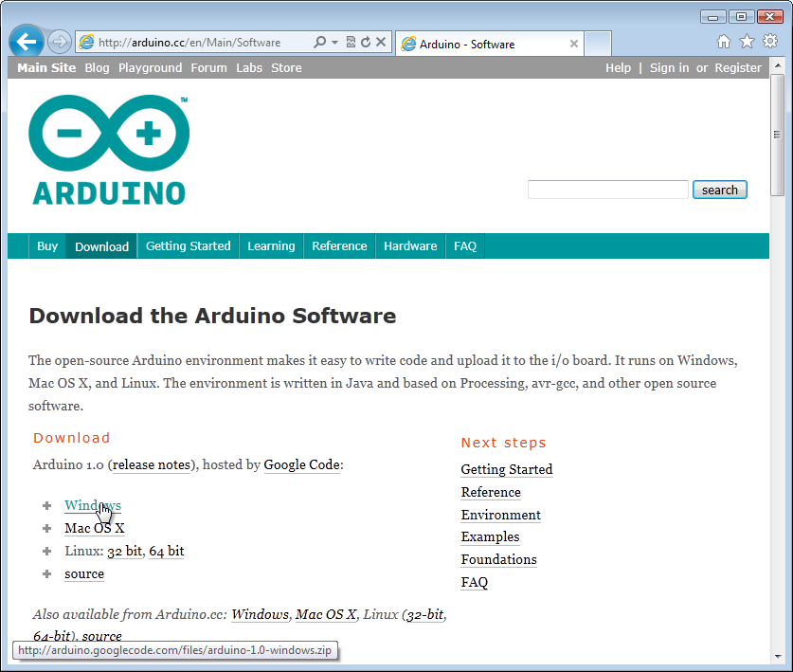Click italic Windows link from Arduino.cc
The image size is (793, 672).
tap(261, 614)
